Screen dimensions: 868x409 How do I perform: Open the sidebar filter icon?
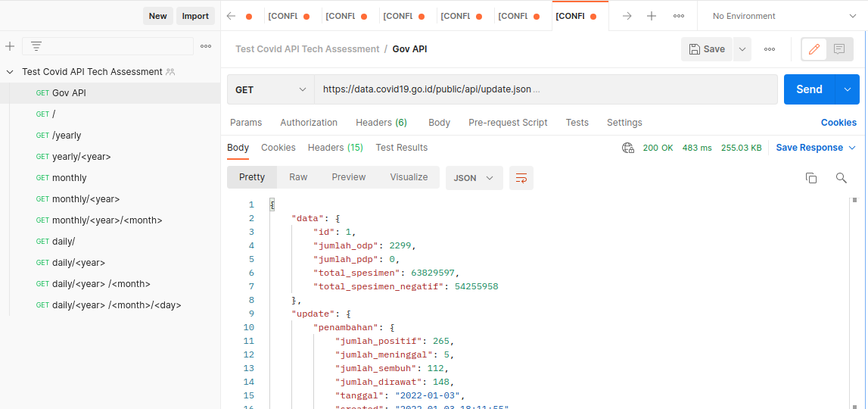pos(36,46)
